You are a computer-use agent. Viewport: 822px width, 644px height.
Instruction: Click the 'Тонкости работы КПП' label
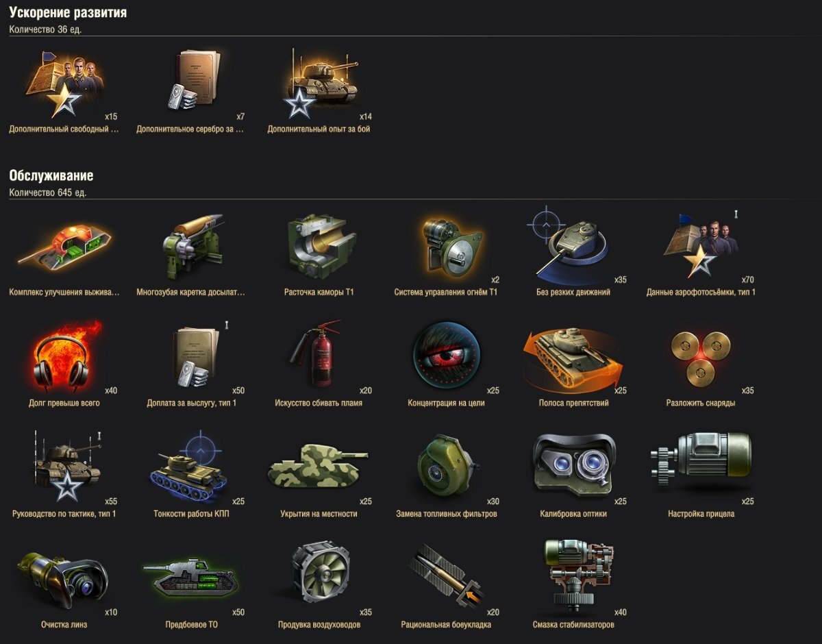tap(191, 514)
